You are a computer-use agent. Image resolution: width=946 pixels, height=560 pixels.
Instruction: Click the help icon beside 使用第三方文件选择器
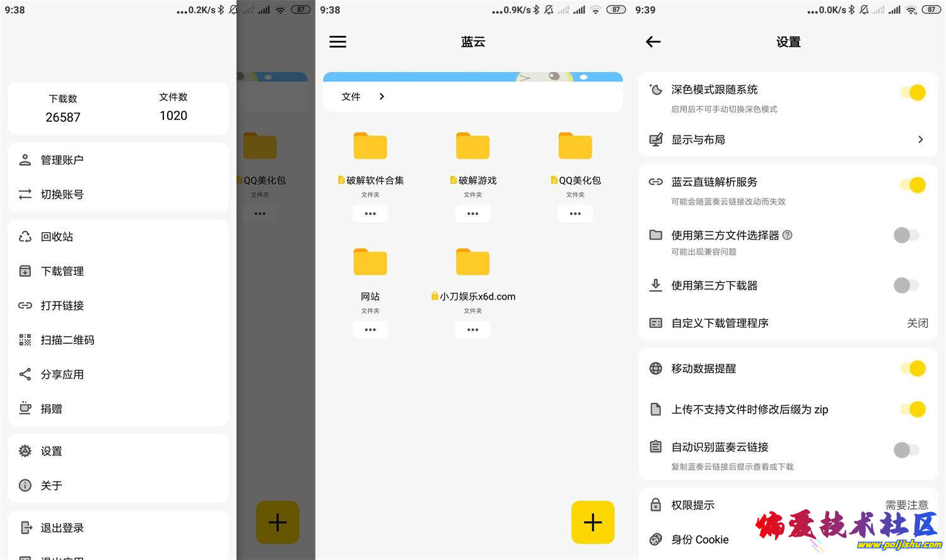787,235
